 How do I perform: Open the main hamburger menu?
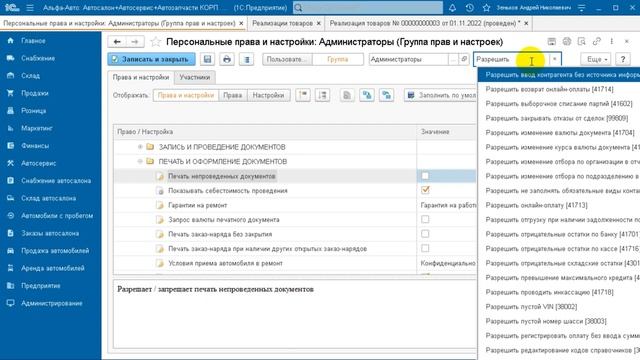point(30,8)
